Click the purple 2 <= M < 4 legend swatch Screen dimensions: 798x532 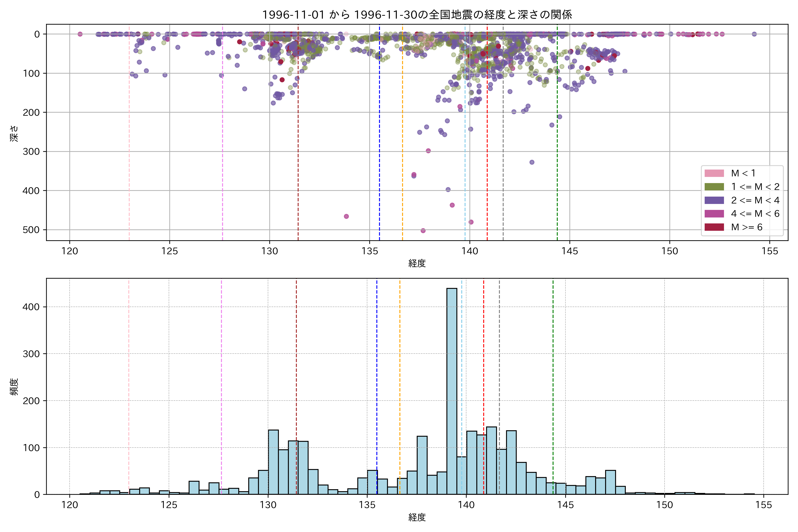pyautogui.click(x=714, y=200)
